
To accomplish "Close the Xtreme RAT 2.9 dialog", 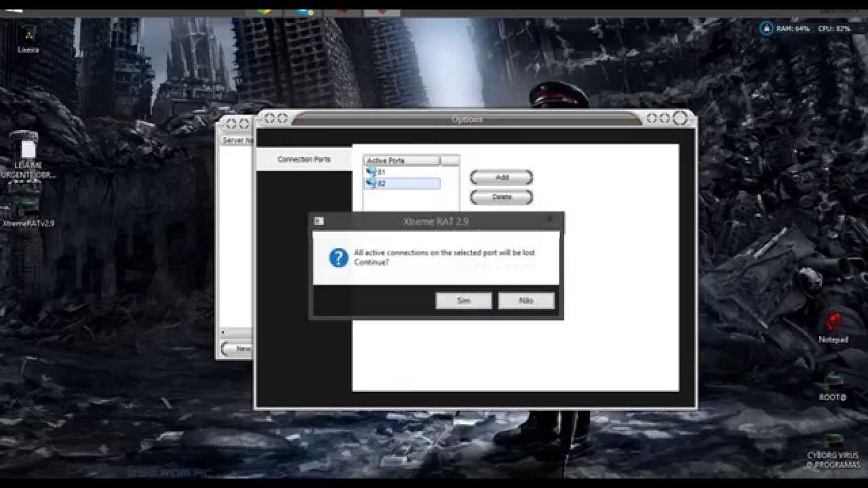I will point(550,220).
